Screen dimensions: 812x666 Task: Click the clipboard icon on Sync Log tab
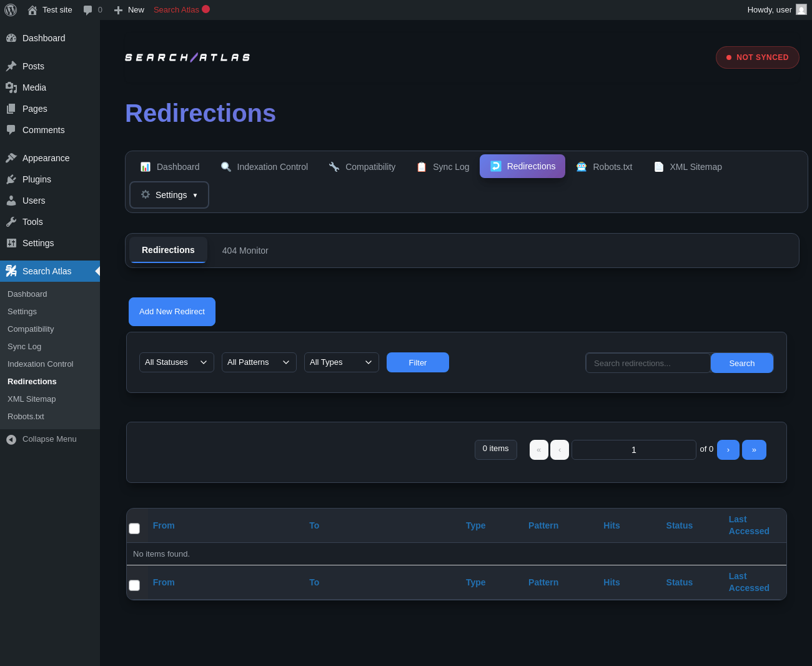click(422, 167)
